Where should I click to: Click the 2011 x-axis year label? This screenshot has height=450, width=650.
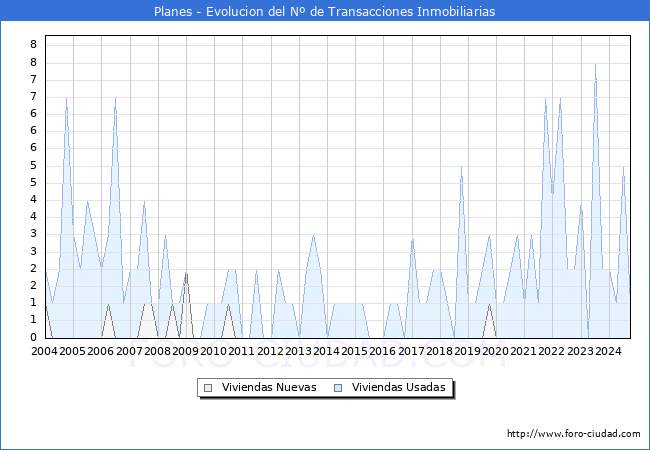(x=242, y=351)
